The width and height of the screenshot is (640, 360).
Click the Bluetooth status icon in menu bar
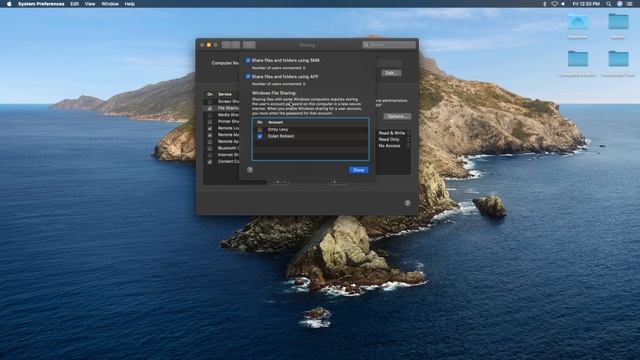(x=544, y=4)
